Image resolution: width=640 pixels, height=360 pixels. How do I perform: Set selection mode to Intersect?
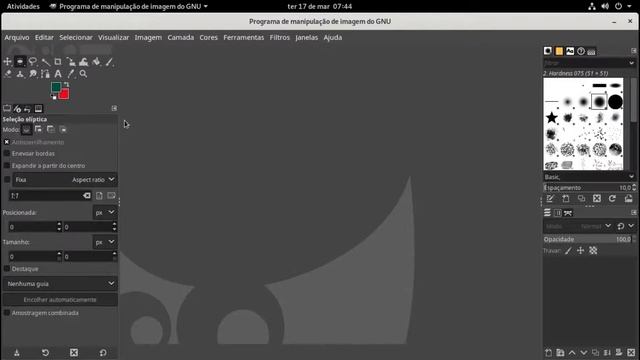63,130
